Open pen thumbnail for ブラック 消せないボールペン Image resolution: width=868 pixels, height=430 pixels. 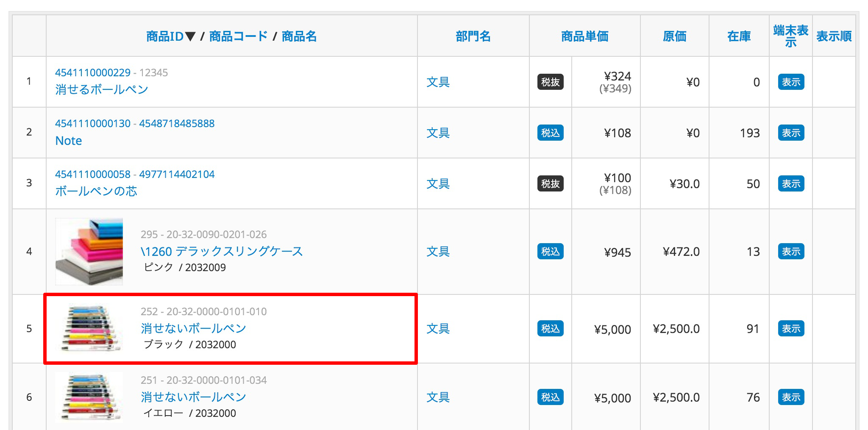(x=89, y=328)
